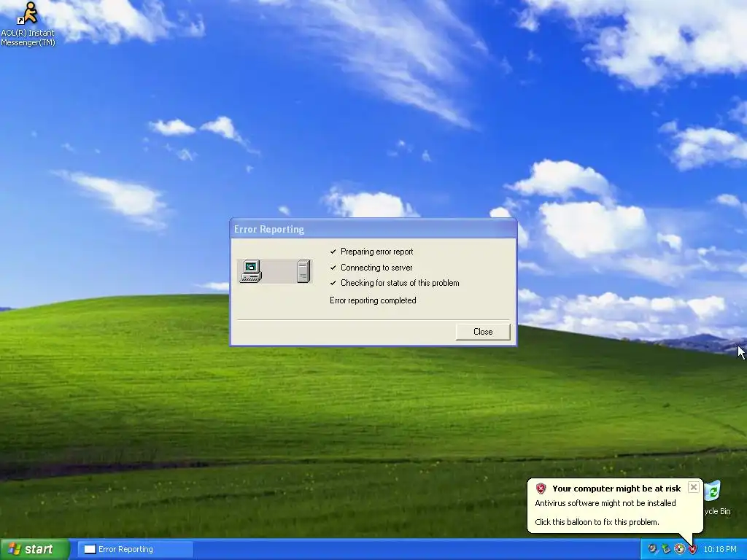The width and height of the screenshot is (747, 560).
Task: Click the Error Reporting title bar
Action: click(x=373, y=229)
